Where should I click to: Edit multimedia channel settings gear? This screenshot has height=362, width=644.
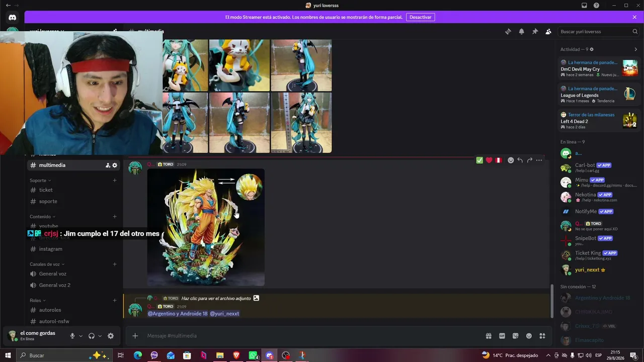[115, 165]
